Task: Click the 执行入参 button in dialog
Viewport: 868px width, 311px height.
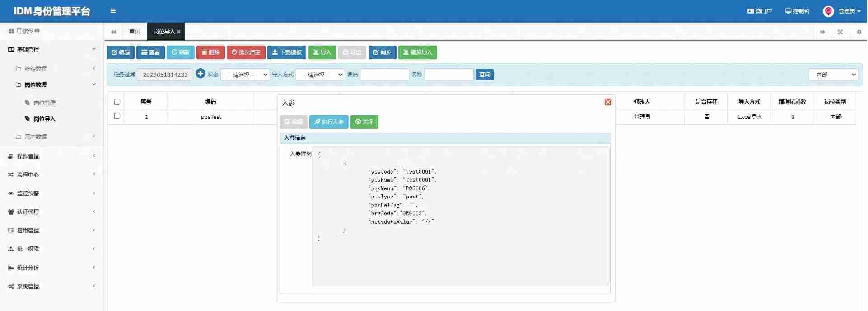Action: [329, 122]
